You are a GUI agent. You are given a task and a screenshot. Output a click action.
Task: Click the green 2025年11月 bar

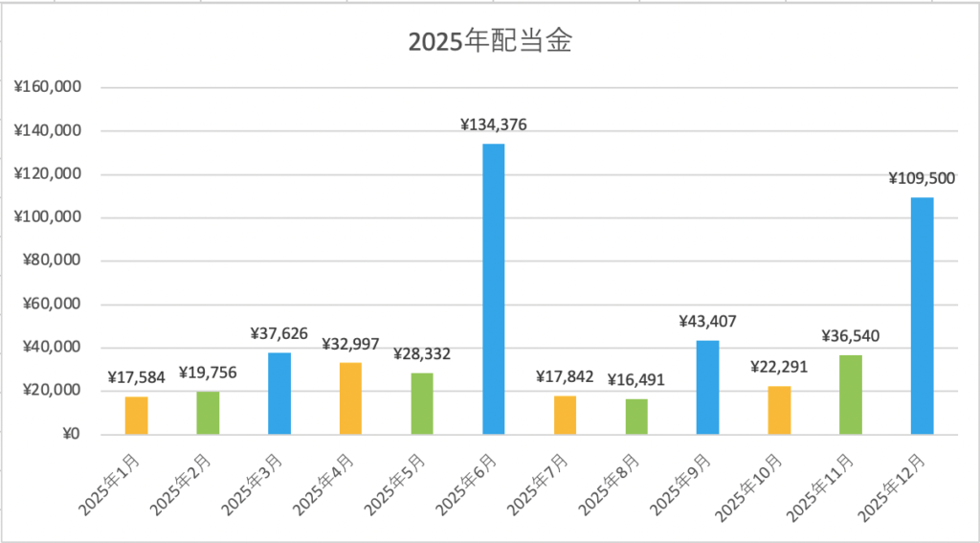click(x=851, y=395)
